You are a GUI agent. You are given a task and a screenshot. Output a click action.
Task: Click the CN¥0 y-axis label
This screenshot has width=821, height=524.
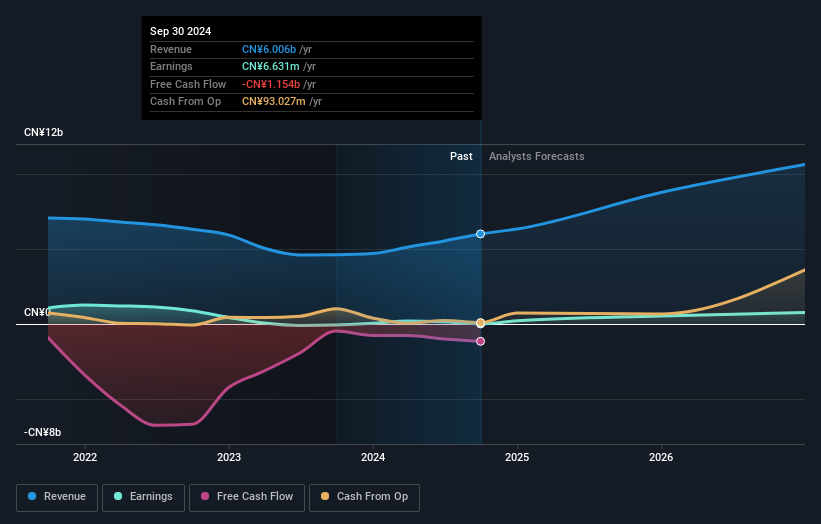pos(37,313)
